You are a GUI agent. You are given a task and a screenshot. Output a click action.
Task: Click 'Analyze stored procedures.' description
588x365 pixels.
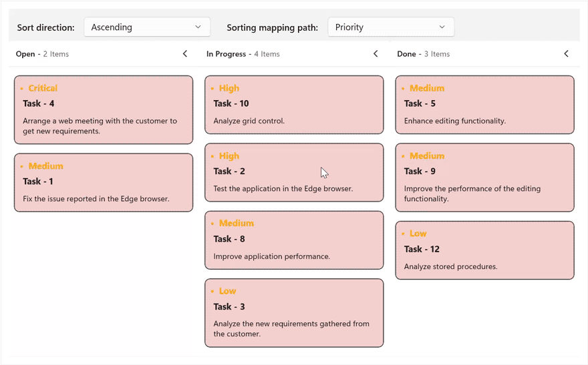click(451, 266)
